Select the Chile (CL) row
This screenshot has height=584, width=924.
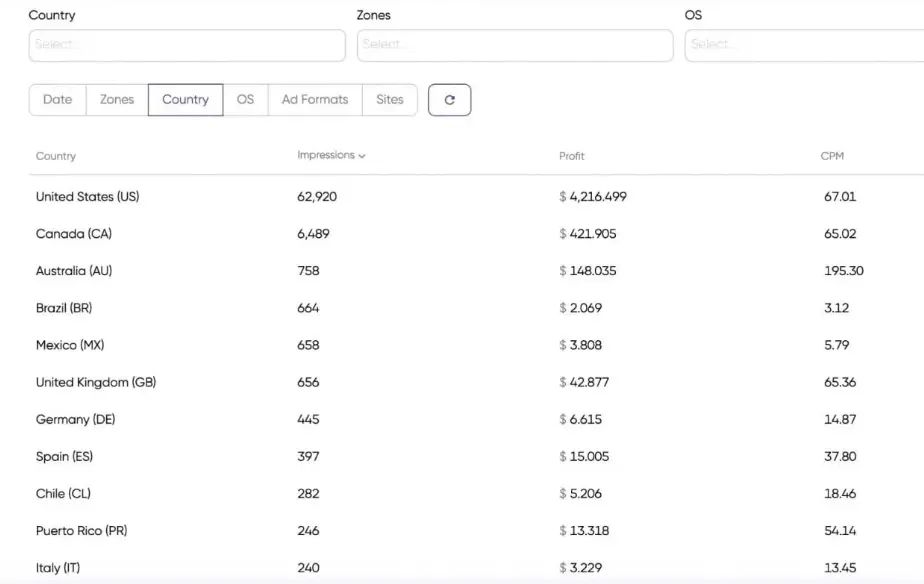pos(476,494)
